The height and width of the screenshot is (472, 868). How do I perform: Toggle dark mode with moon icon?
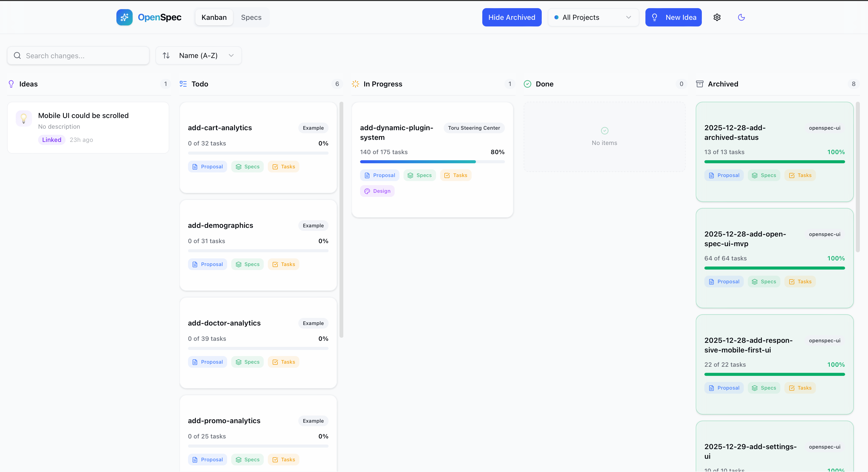(741, 17)
